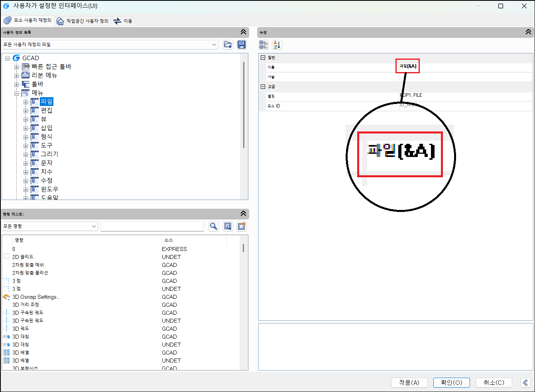Select the 문자 menu tree item
Image resolution: width=535 pixels, height=392 pixels.
47,163
